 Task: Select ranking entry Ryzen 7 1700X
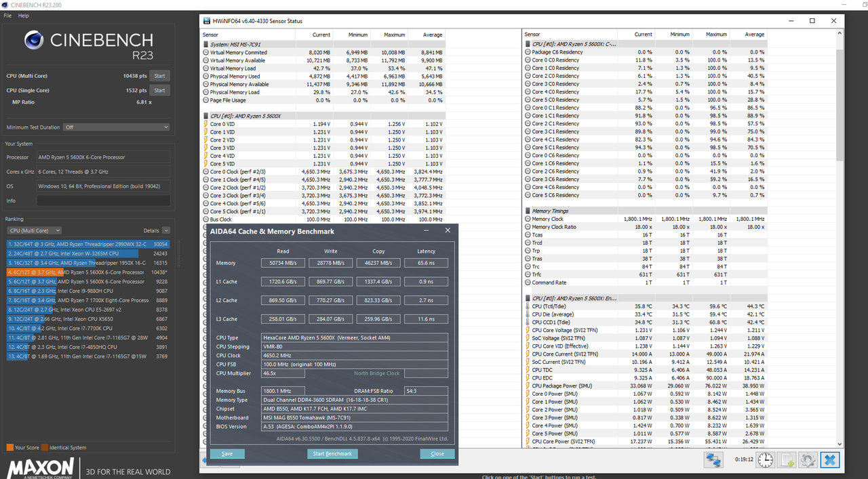(88, 300)
